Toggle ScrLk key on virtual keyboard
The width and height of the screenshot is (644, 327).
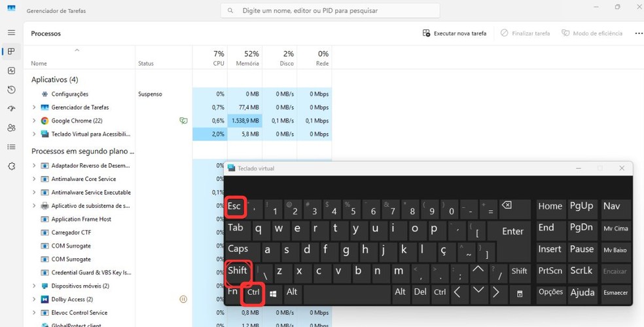pos(582,272)
